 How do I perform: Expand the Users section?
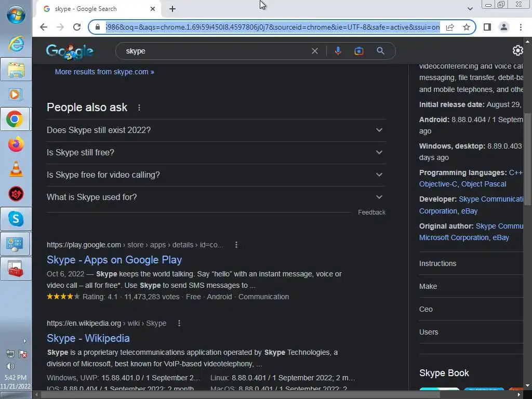coord(471,332)
